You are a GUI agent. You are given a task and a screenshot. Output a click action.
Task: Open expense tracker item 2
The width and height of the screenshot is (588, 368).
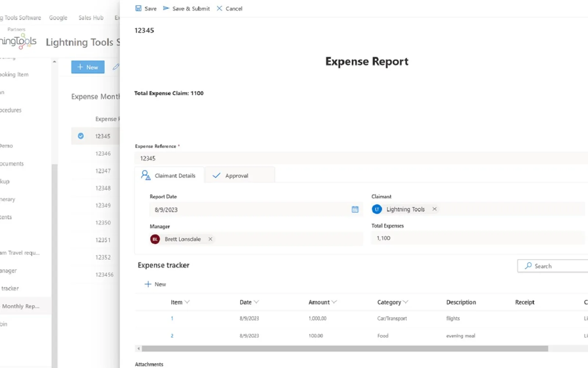click(x=172, y=336)
